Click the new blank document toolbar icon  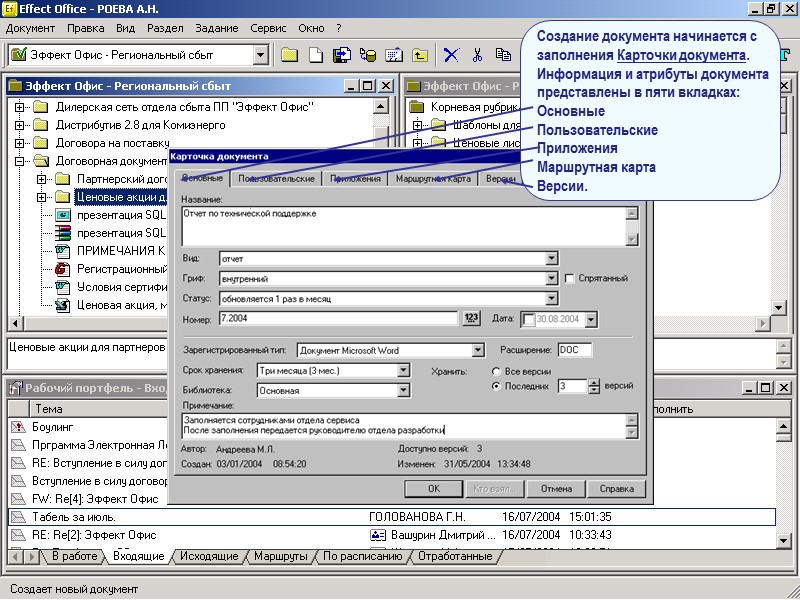pos(316,55)
